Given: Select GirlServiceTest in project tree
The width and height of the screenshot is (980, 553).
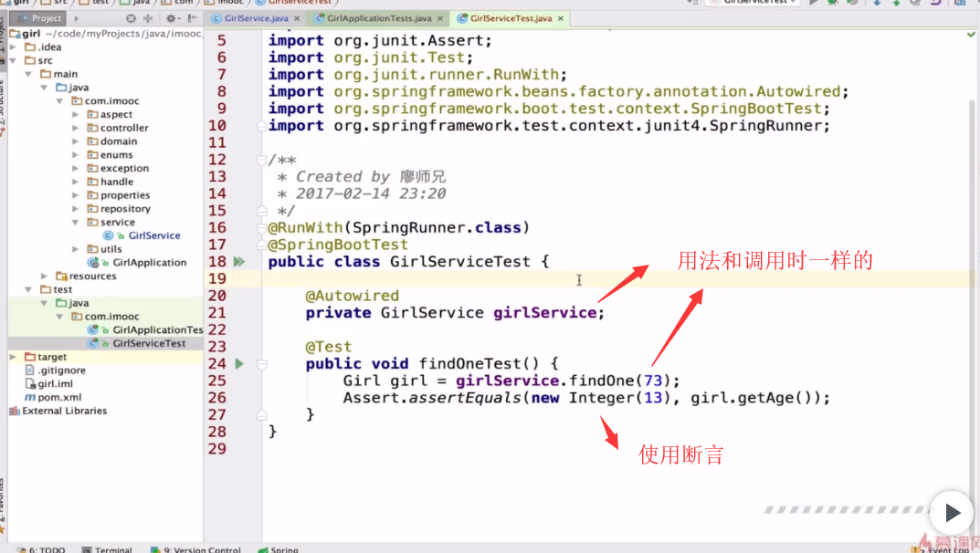Looking at the screenshot, I should 149,343.
